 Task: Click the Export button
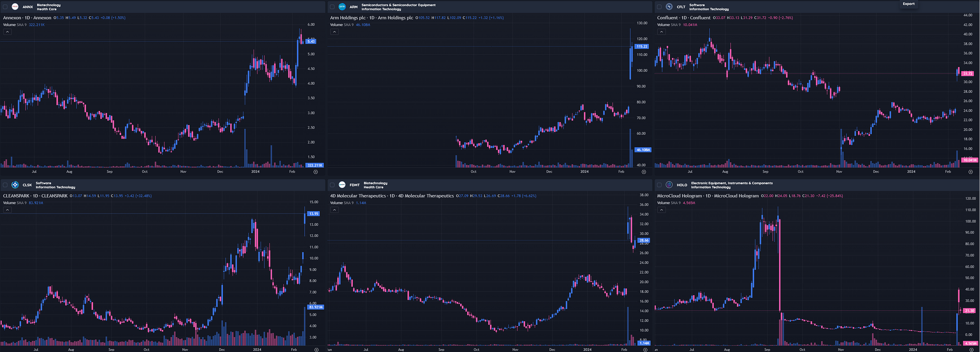pos(909,4)
